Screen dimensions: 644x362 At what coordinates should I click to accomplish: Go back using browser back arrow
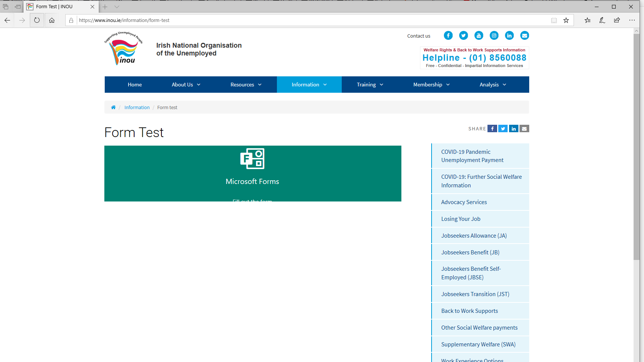pos(7,20)
